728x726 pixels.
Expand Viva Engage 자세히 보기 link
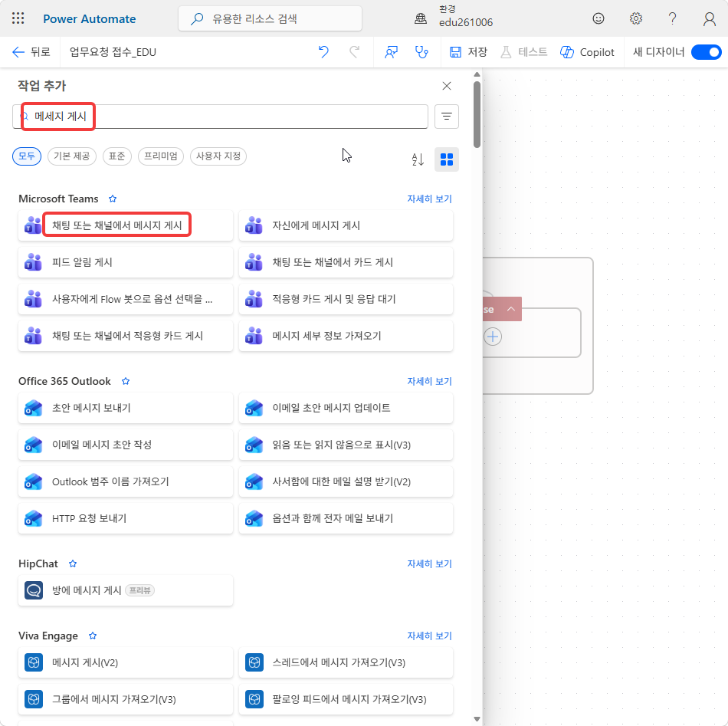click(429, 636)
